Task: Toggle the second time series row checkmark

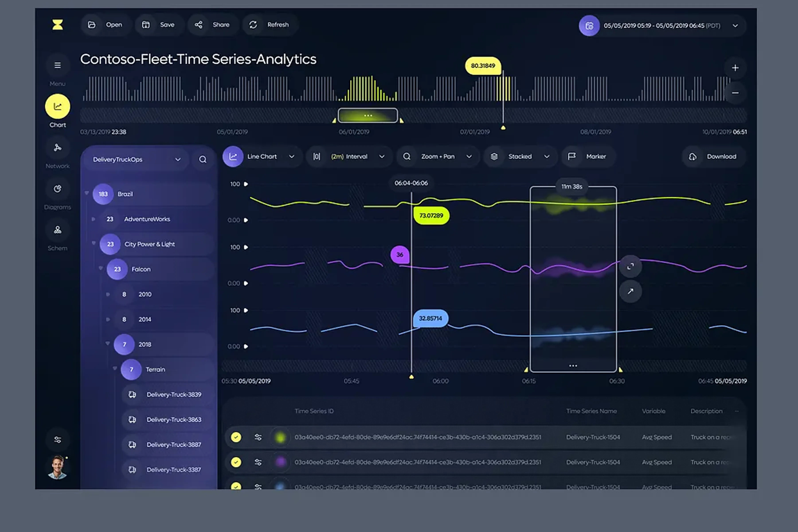Action: pos(236,462)
